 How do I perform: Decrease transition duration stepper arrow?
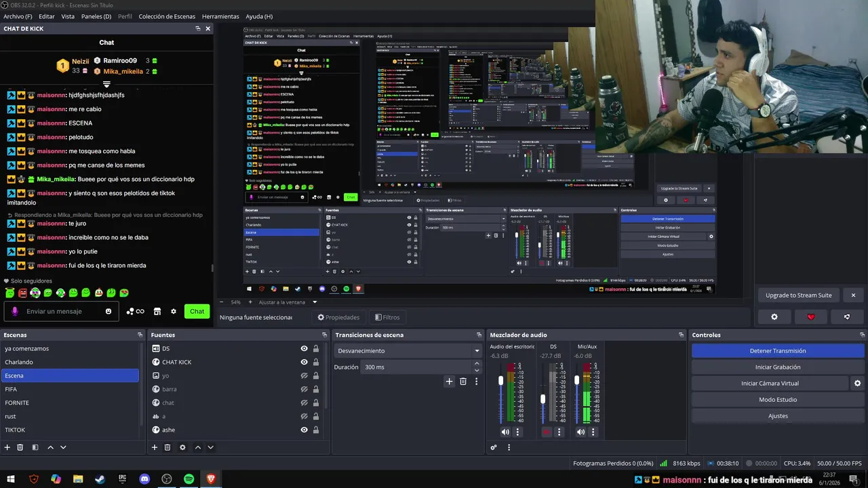(x=477, y=370)
